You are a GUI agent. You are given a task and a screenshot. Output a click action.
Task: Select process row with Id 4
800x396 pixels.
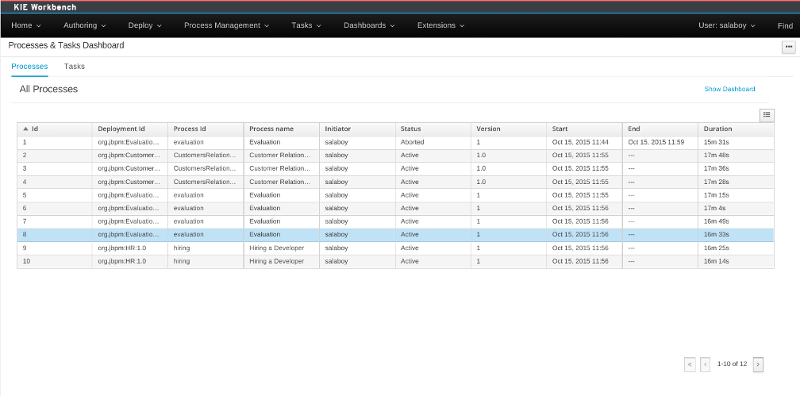pos(395,182)
